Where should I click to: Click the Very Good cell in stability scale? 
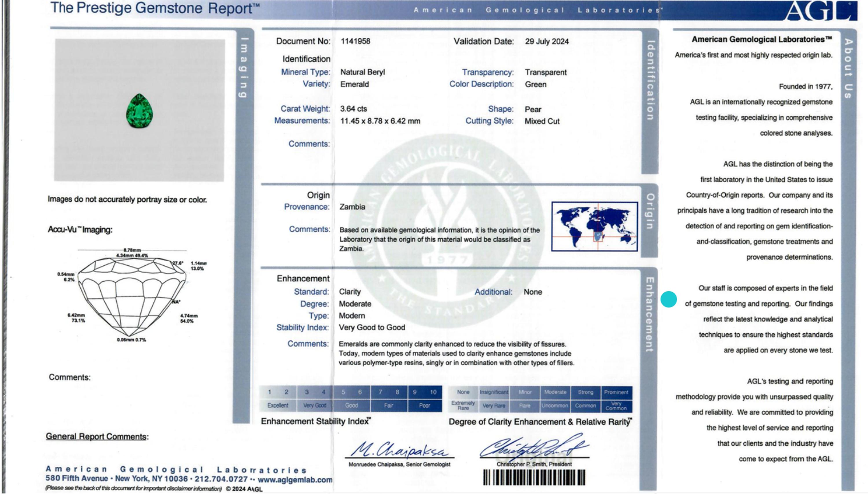(x=315, y=405)
